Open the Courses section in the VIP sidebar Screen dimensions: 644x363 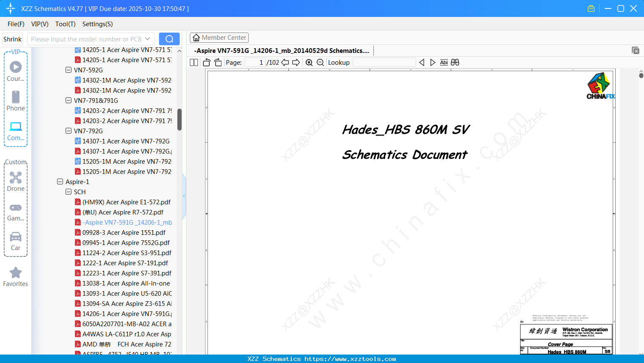(x=16, y=71)
